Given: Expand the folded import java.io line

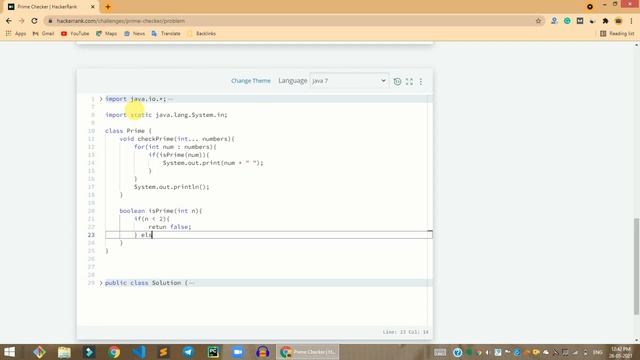Looking at the screenshot, I should 101,99.
